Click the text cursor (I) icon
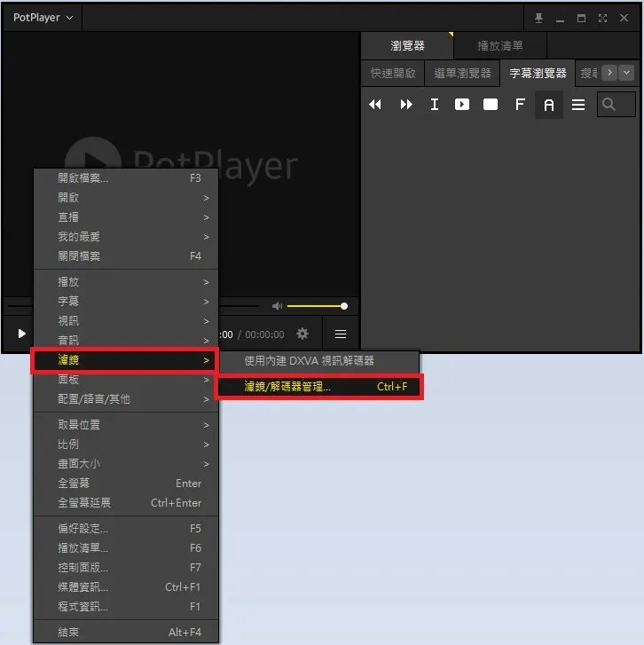Screen dimensions: 644x645 pos(435,105)
